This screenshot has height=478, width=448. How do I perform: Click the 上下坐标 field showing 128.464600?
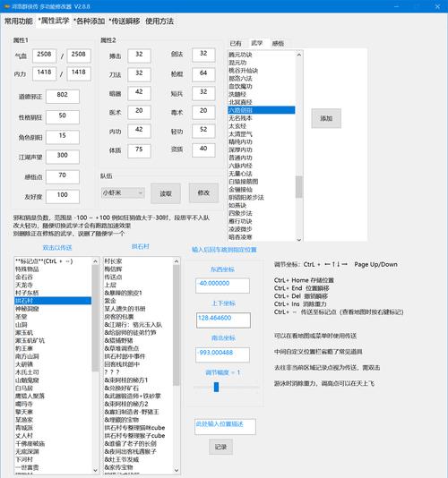pos(223,320)
